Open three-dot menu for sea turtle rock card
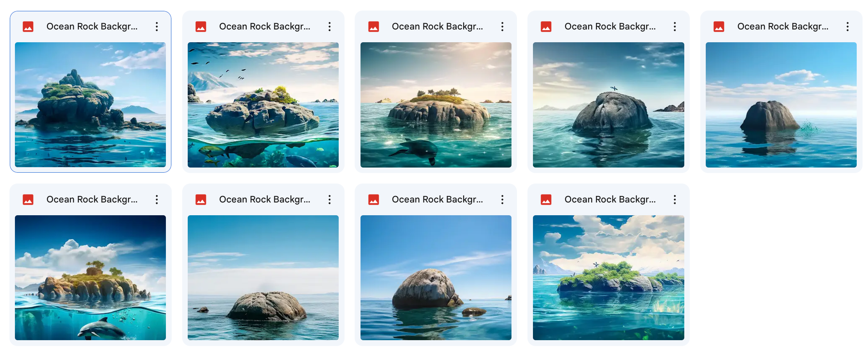The image size is (868, 354). click(502, 27)
